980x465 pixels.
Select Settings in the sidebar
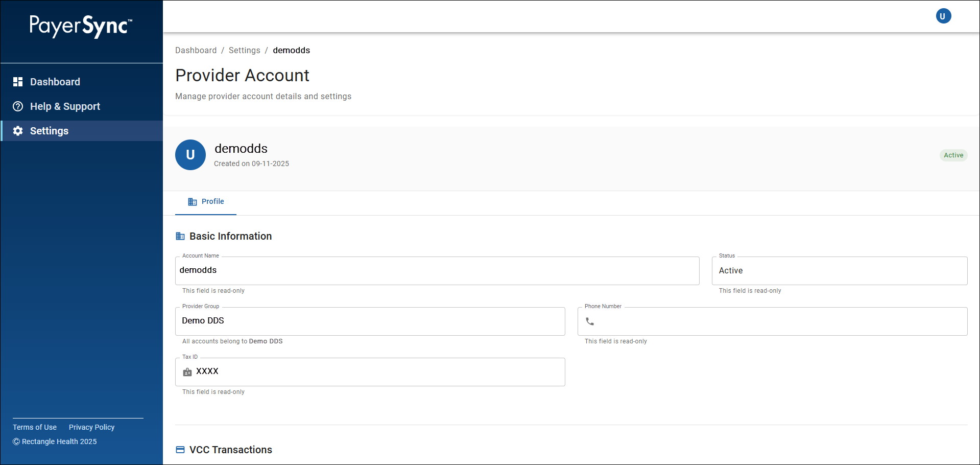point(82,131)
